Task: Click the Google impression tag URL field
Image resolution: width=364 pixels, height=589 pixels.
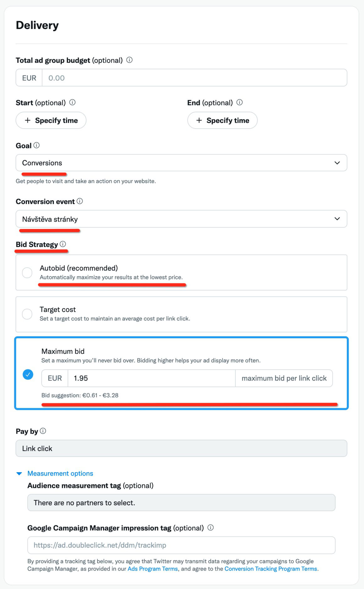Action: (182, 545)
